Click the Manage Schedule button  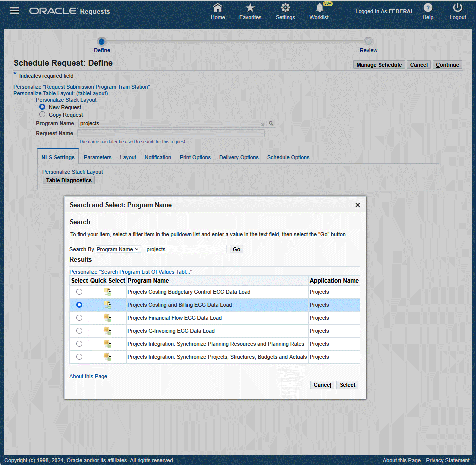click(379, 65)
